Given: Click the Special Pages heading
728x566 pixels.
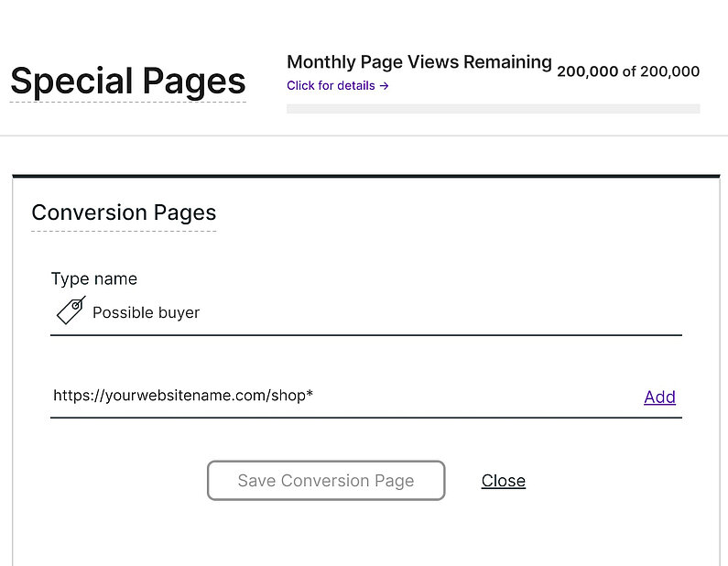Looking at the screenshot, I should tap(127, 81).
